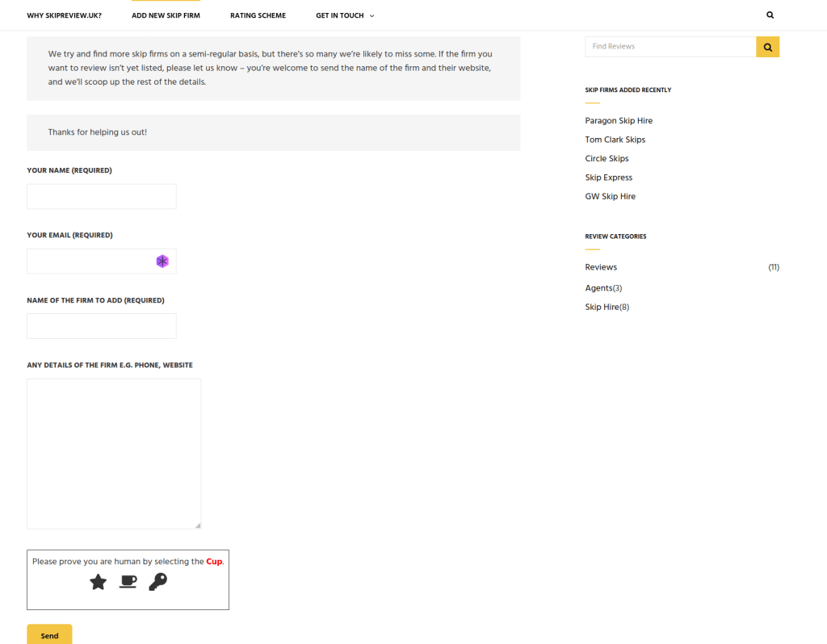
Task: Click the search magnifier in top navigation
Action: 770,15
